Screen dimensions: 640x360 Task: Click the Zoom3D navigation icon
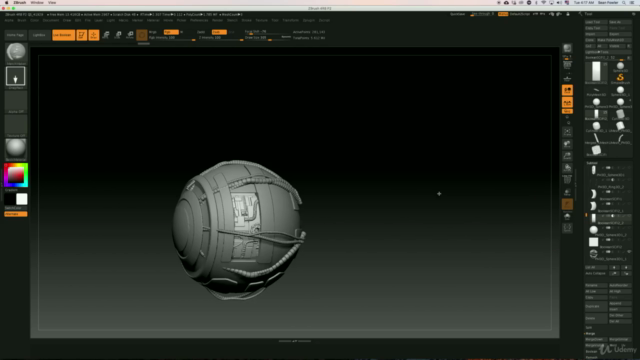567,156
